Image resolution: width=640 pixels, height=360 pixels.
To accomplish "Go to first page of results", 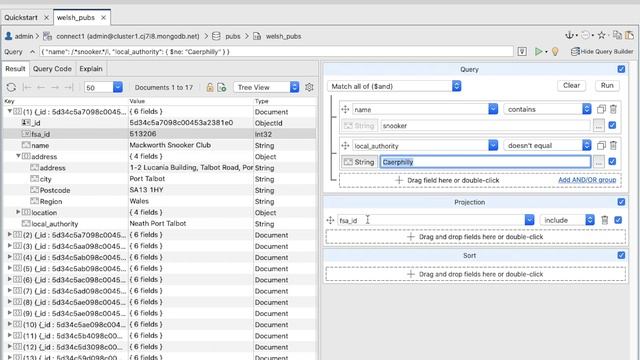I will [x=27, y=87].
